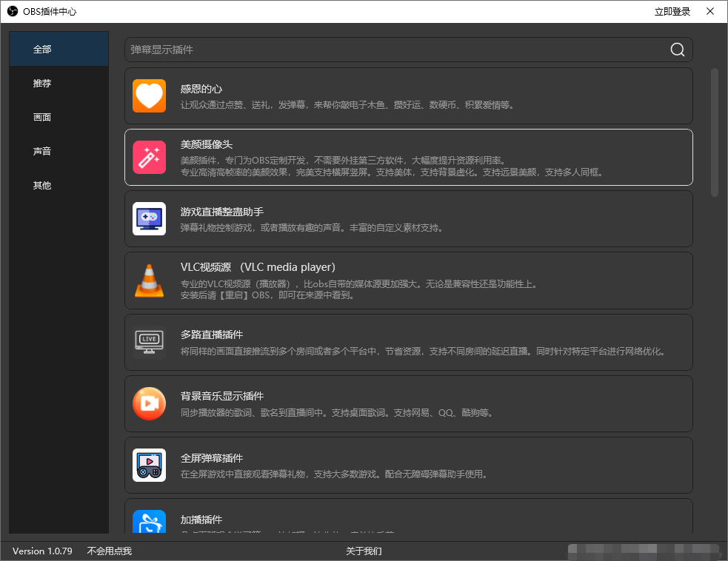Click description 让观众通过点赞、送礼，发弹幕
This screenshot has height=561, width=728.
point(348,105)
